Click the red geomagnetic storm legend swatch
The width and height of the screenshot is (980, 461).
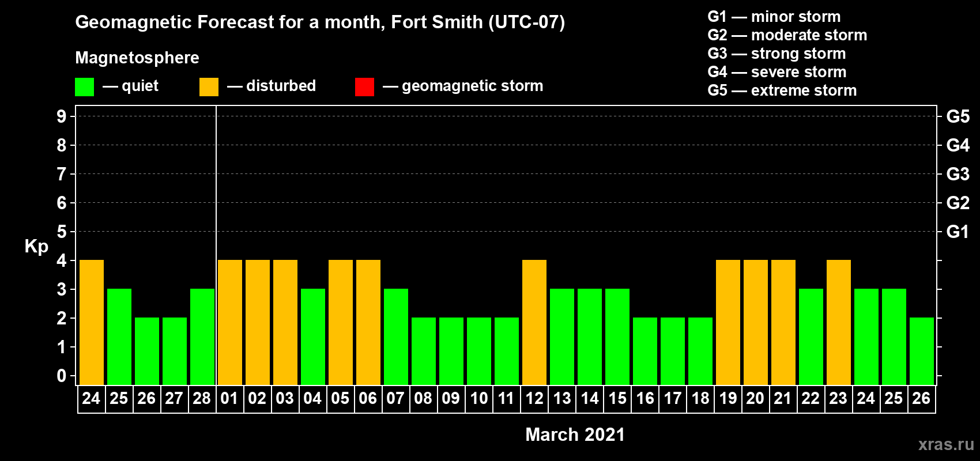click(365, 87)
